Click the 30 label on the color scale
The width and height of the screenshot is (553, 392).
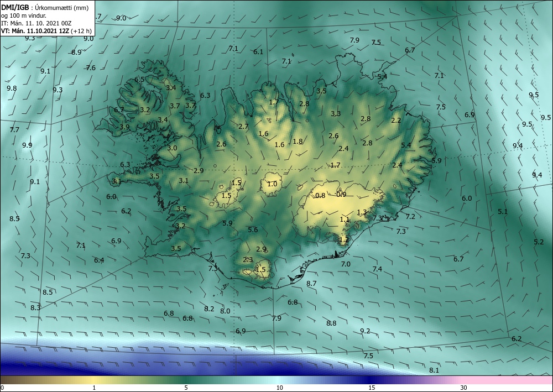tap(463, 388)
